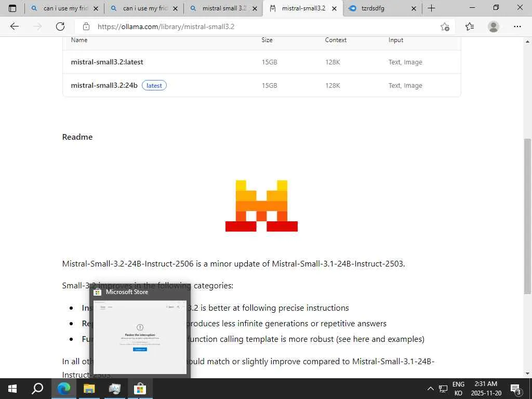Image resolution: width=532 pixels, height=399 pixels.
Task: Open the Windows Start menu
Action: (12, 389)
